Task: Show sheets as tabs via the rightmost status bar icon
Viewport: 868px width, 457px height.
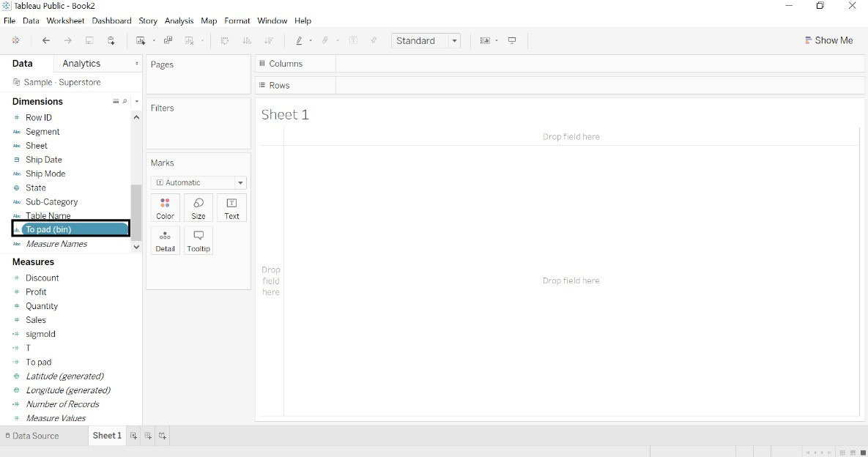Action: click(x=862, y=453)
